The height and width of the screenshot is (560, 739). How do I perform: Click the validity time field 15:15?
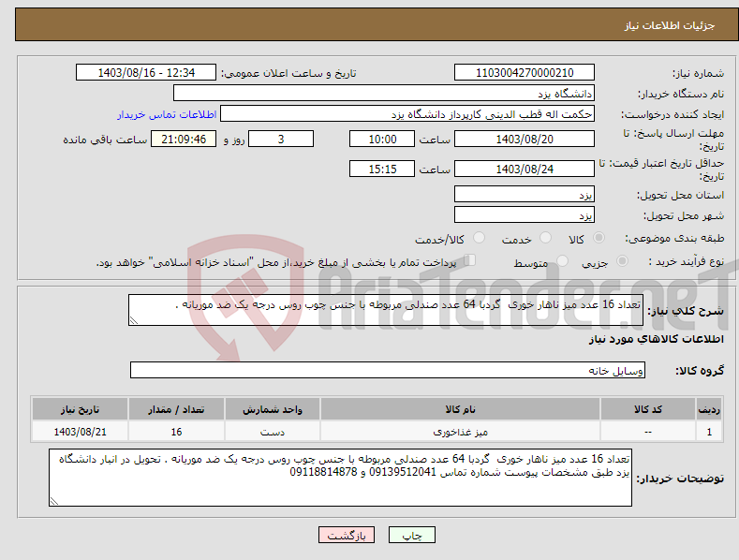tap(382, 169)
